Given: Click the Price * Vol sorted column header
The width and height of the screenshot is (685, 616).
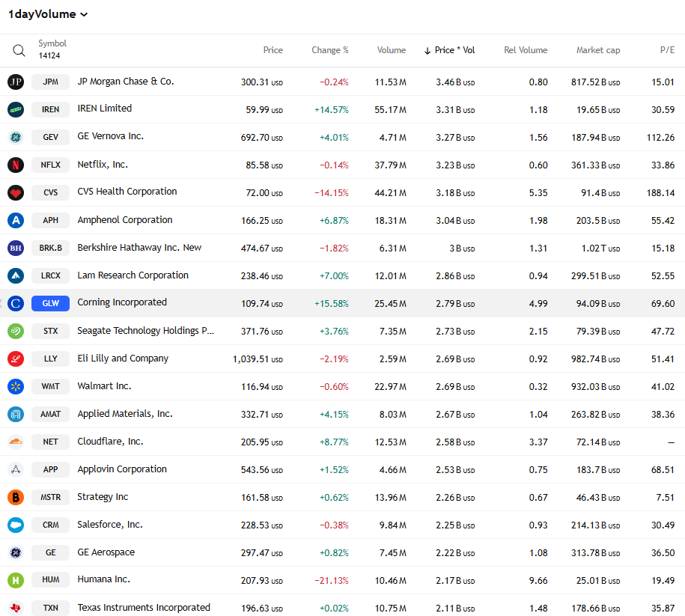Looking at the screenshot, I should pos(449,50).
